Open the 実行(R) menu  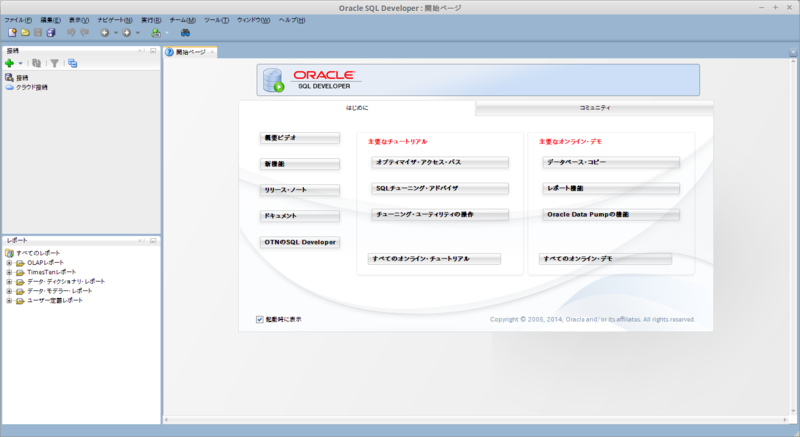tap(151, 20)
